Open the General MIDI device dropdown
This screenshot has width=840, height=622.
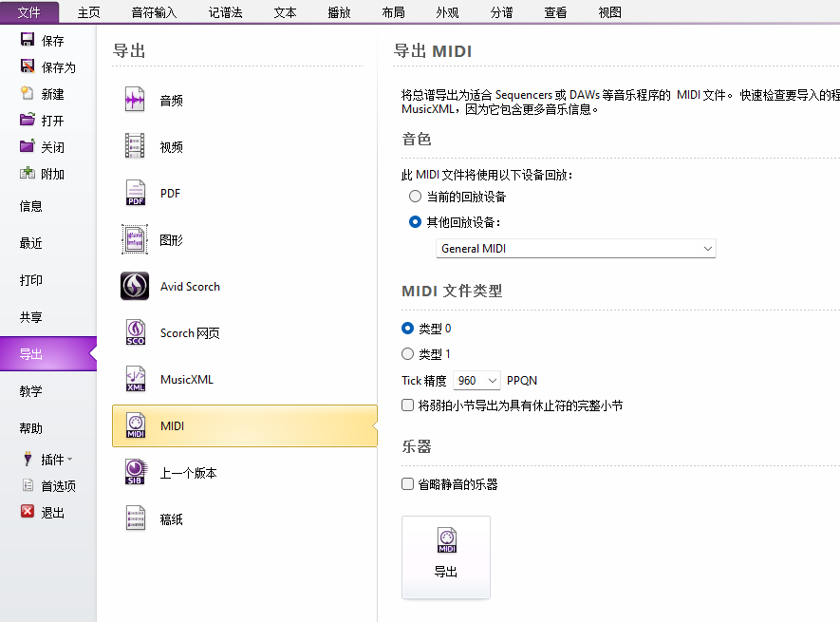click(576, 249)
